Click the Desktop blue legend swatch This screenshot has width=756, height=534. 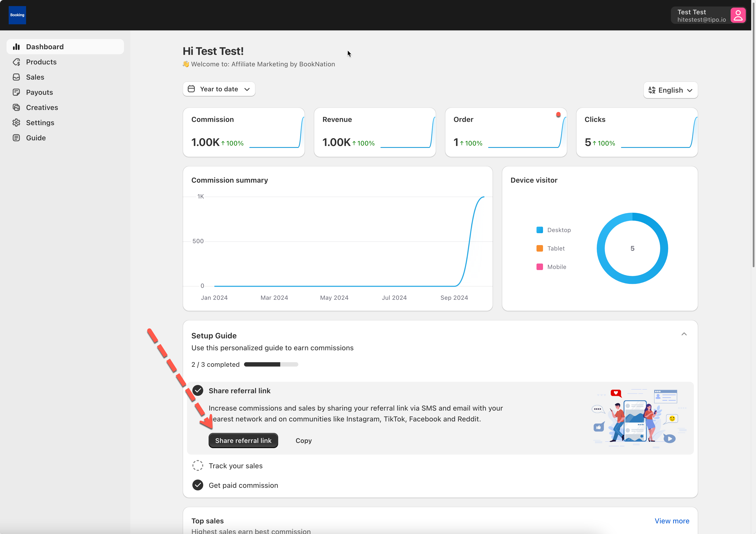click(x=539, y=230)
